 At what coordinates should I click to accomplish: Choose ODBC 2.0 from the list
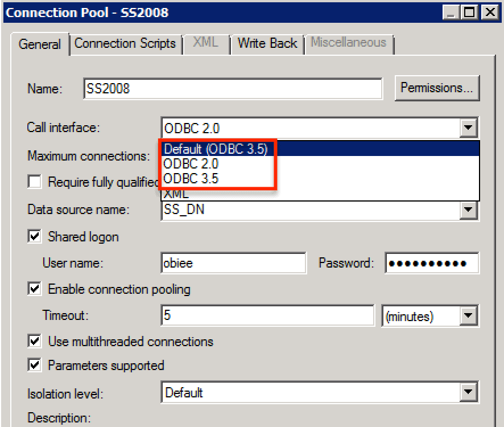[x=320, y=164]
